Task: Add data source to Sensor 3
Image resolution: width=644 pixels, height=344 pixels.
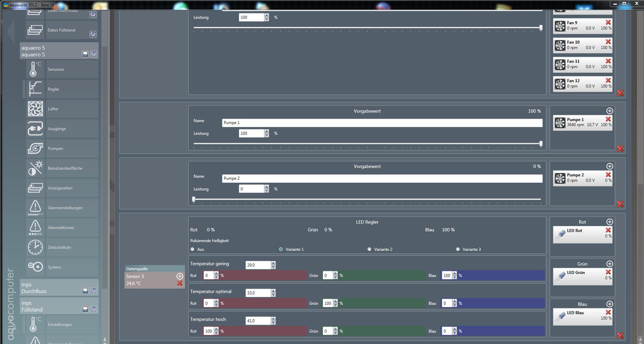Action: point(180,276)
